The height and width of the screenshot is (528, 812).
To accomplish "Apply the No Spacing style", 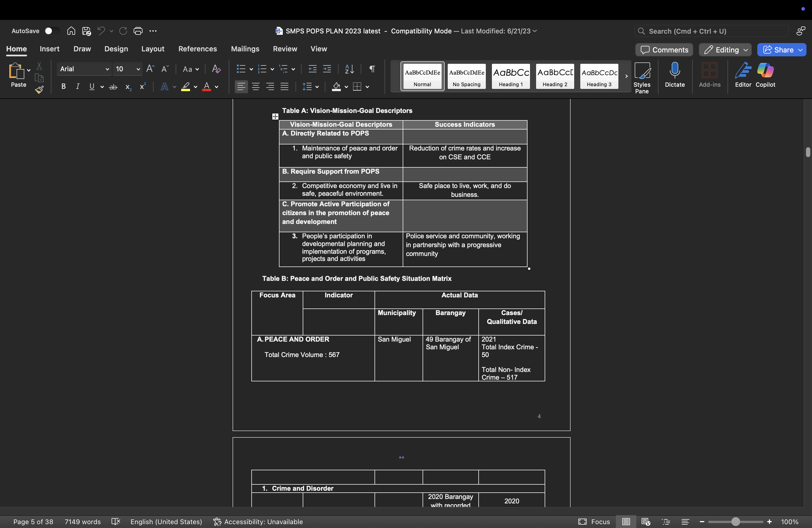I will (x=466, y=76).
